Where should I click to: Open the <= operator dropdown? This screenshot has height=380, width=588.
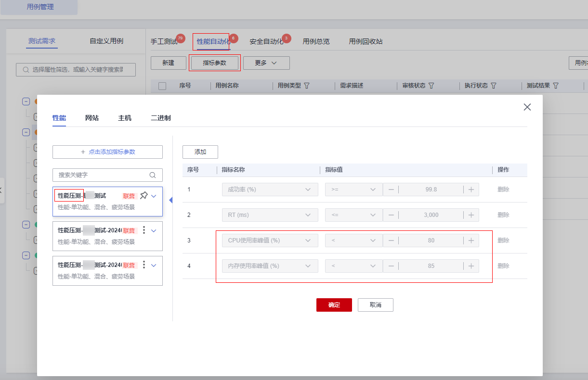point(354,215)
